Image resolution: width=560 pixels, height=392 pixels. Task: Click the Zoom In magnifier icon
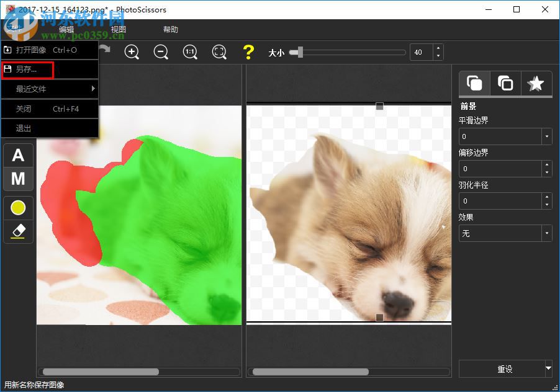(132, 52)
